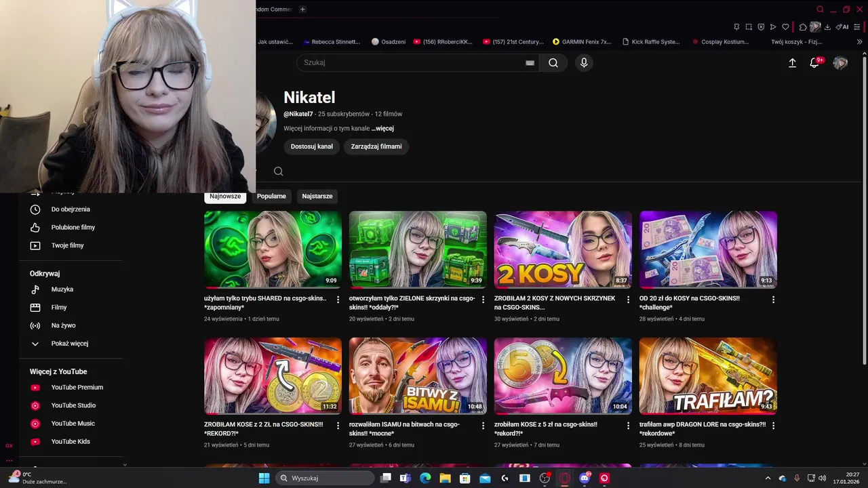The width and height of the screenshot is (868, 488).
Task: Open options menu for DRAGON LORE video
Action: tap(773, 426)
